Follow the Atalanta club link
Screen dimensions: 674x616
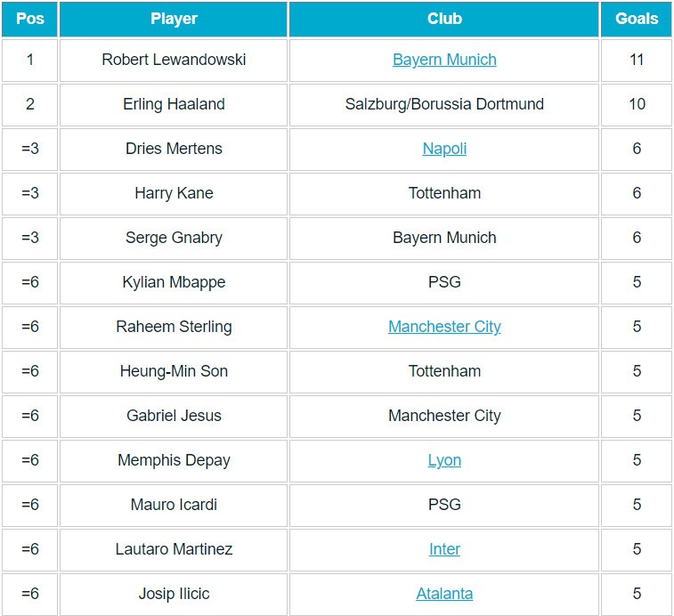[x=444, y=594]
